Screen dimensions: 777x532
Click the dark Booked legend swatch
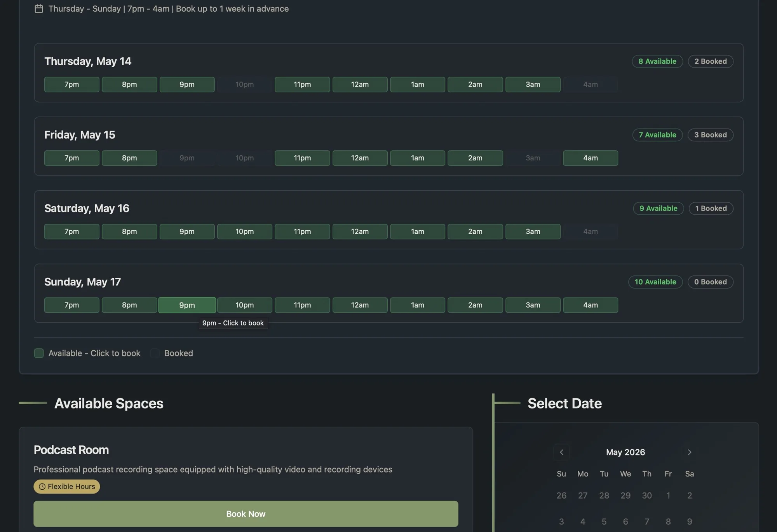[155, 353]
